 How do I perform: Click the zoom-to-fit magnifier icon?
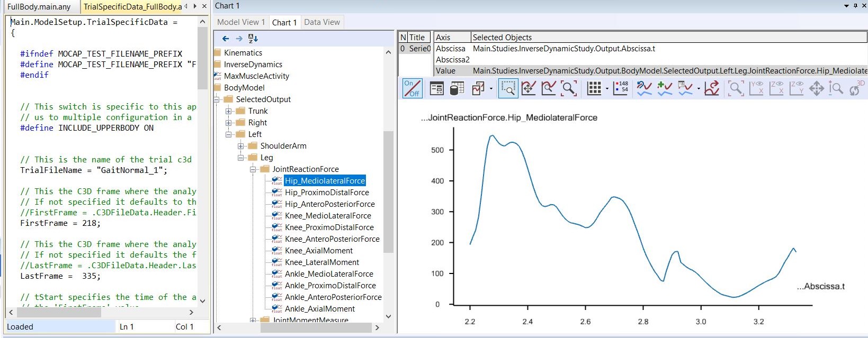tap(569, 88)
